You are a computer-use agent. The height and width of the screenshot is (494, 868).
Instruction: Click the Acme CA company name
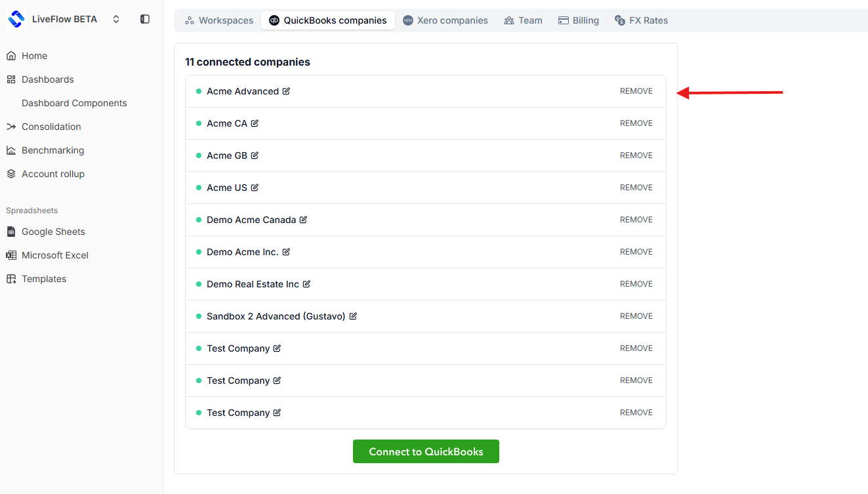coord(227,123)
